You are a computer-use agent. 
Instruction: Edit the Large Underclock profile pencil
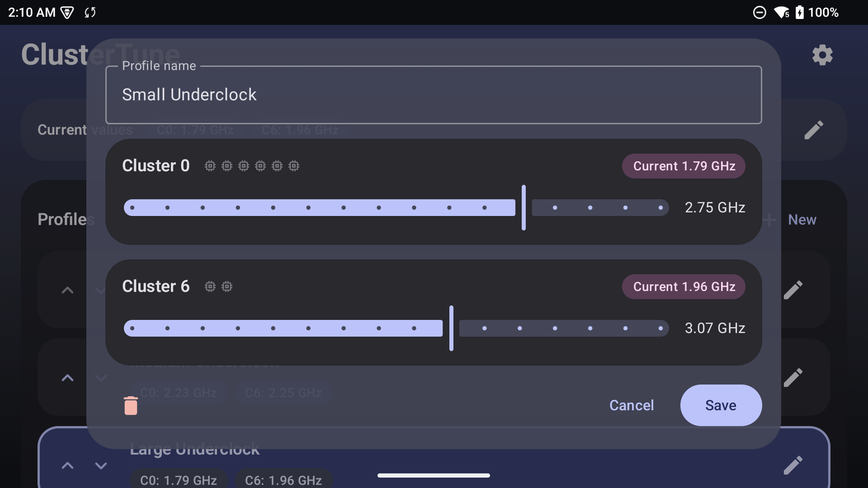coord(793,465)
